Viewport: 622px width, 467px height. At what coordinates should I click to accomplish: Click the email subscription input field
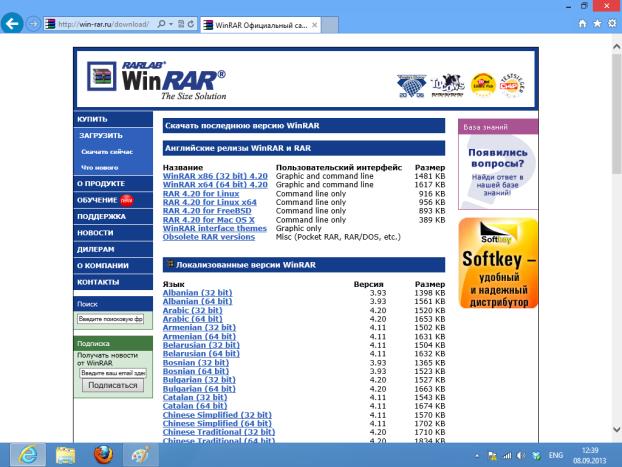[113, 373]
